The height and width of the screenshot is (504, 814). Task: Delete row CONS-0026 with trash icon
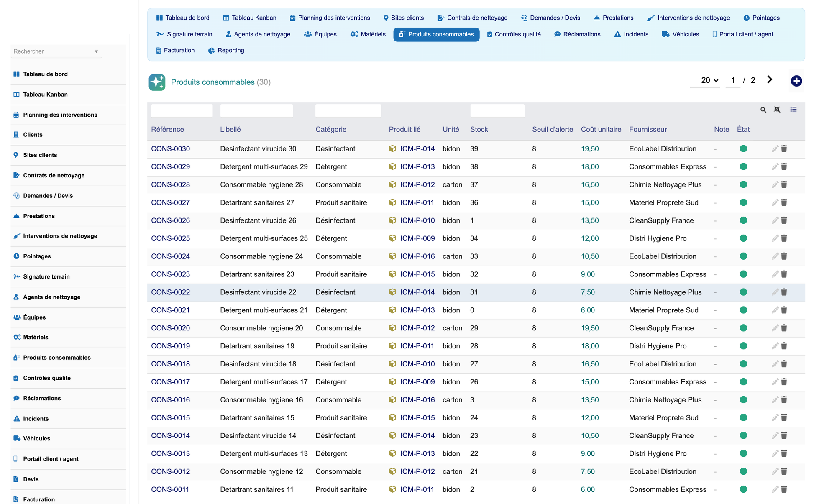(784, 220)
